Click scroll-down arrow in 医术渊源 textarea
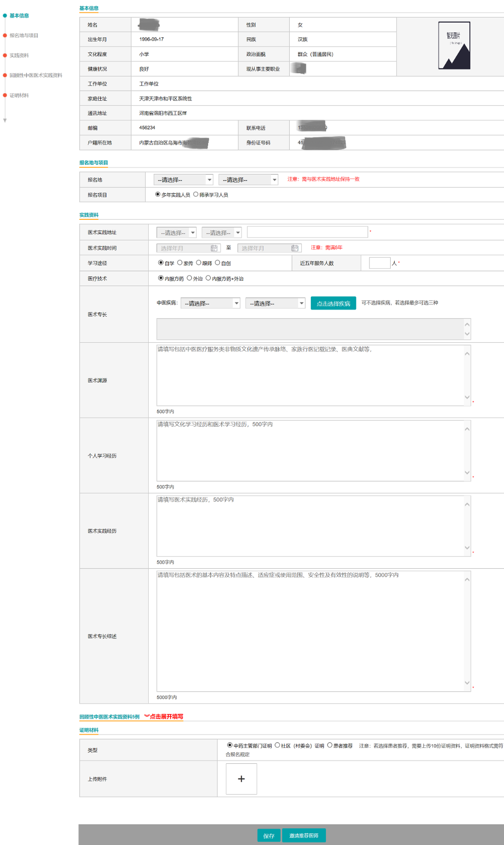This screenshot has height=845, width=504. pyautogui.click(x=467, y=397)
